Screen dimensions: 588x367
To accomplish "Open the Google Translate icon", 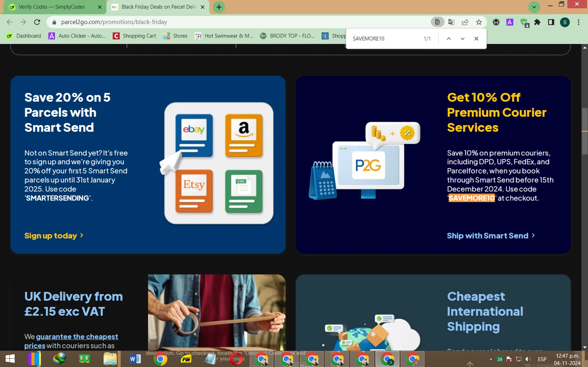I will 451,22.
